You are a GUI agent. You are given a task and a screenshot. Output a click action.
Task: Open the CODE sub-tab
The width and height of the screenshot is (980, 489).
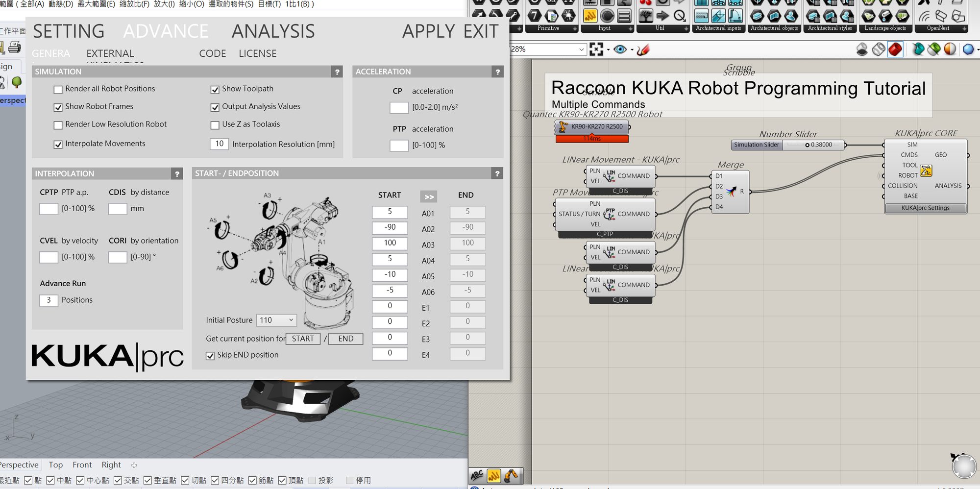(x=213, y=53)
